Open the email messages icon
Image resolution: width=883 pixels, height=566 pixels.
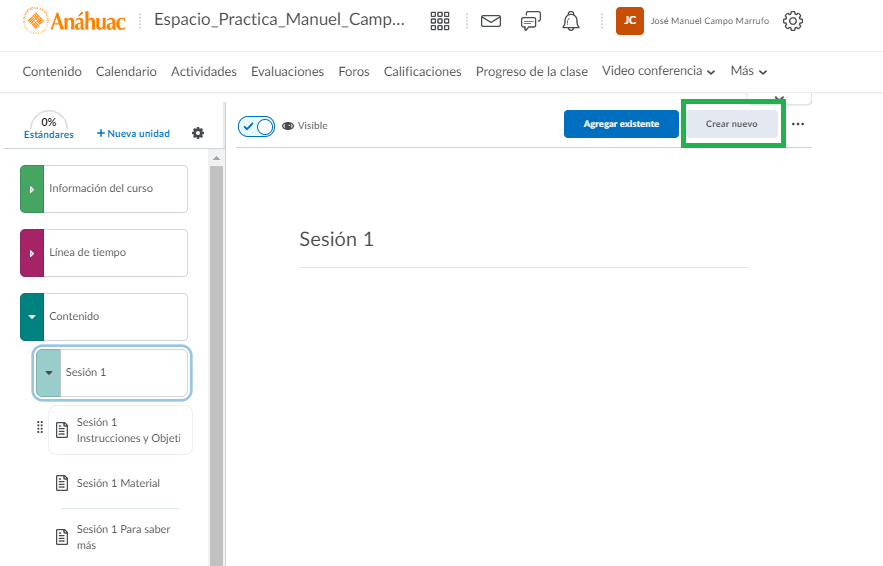tap(490, 21)
